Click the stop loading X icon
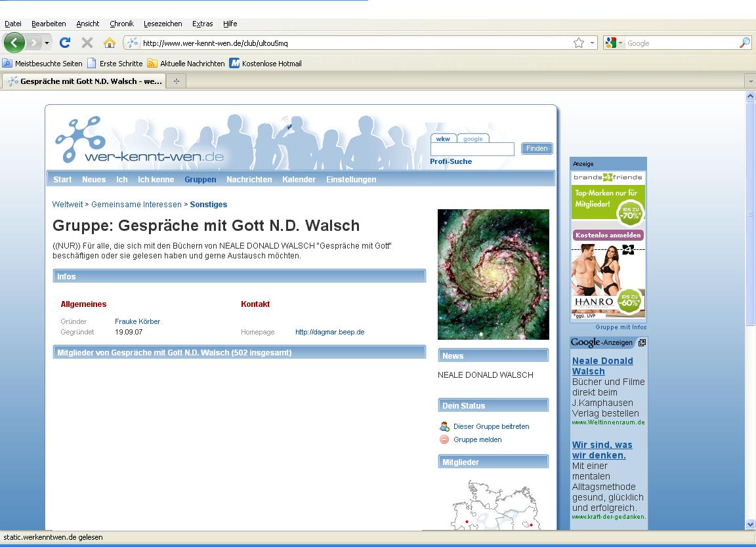This screenshot has height=547, width=756. [x=87, y=43]
